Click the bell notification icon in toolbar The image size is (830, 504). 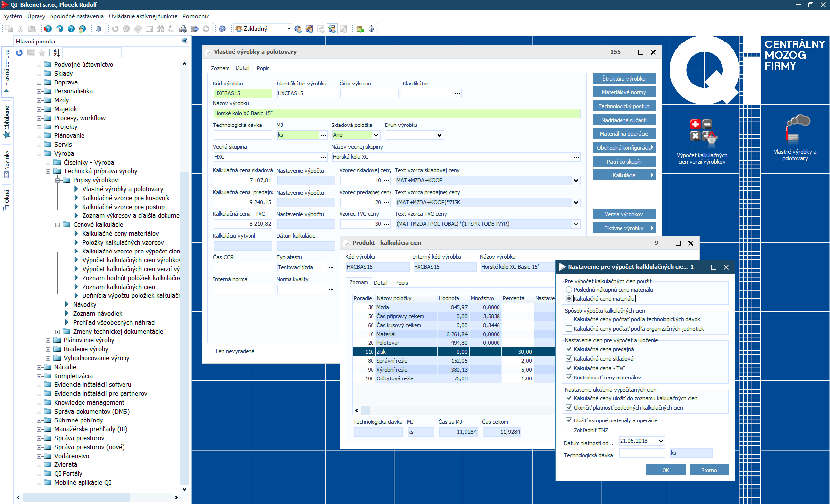99,29
